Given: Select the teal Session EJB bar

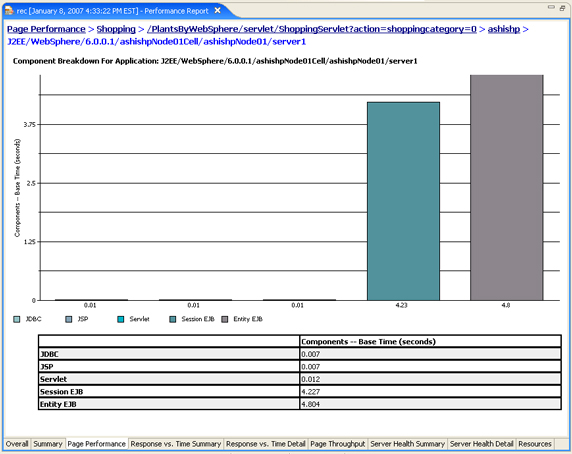Looking at the screenshot, I should click(403, 201).
